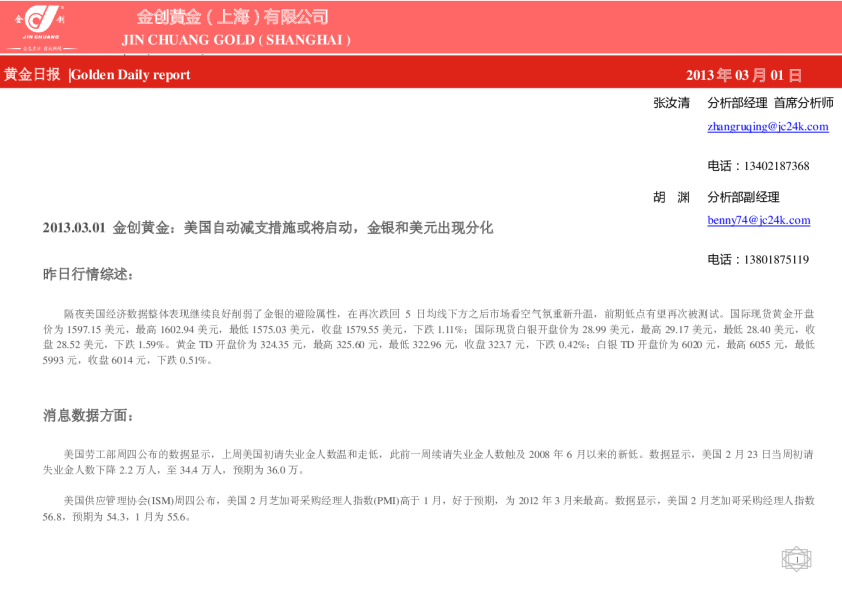Click the title 分析部经理 首席分析师
Screen dimensions: 842x596
point(769,103)
